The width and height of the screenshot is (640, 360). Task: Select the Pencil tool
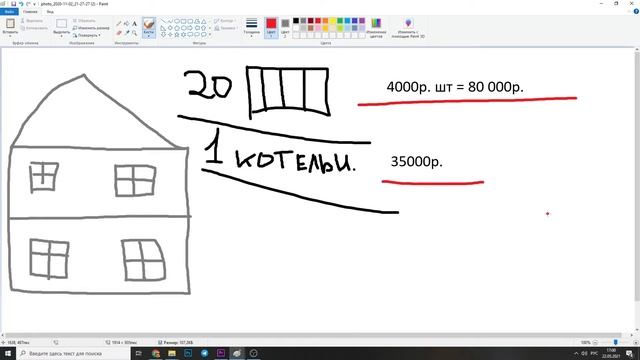[x=119, y=24]
